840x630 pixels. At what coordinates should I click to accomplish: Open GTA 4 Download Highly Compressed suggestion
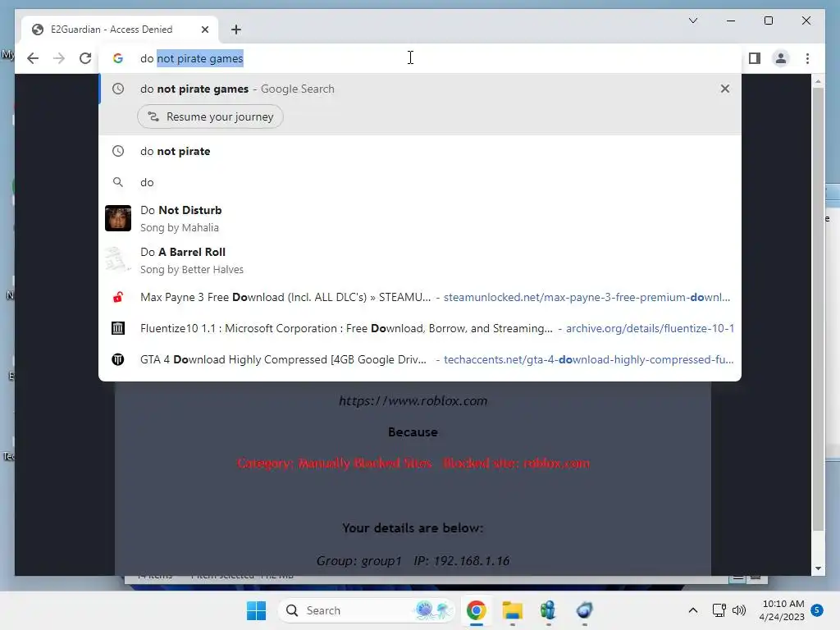(x=420, y=359)
